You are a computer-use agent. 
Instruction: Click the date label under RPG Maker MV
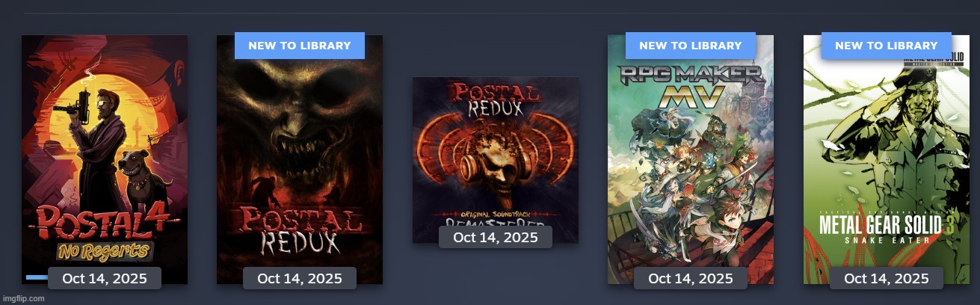tap(691, 278)
